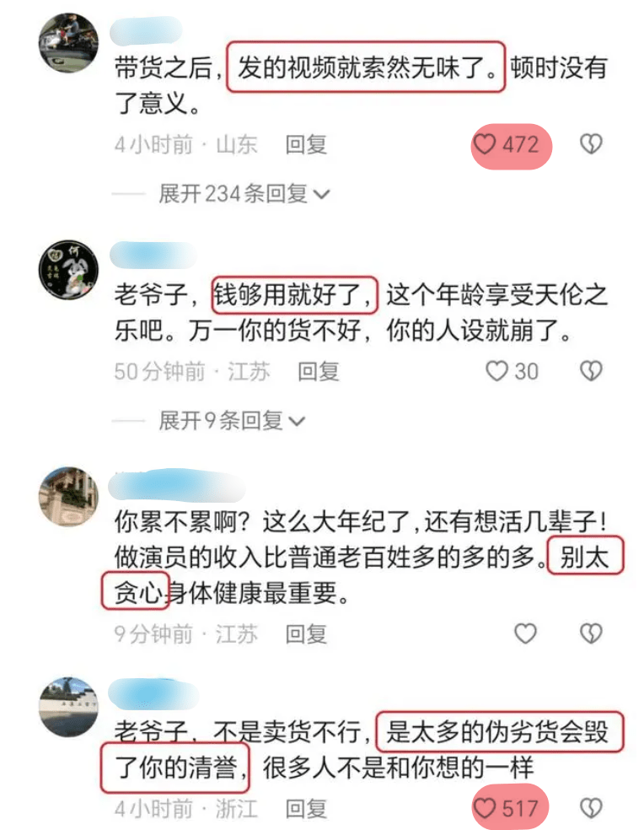Like the 9分钟前 Jiangsu comment

[x=525, y=633]
